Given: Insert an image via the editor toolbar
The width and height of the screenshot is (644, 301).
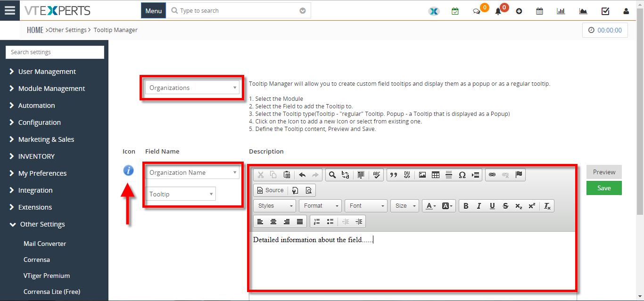Looking at the screenshot, I should tap(422, 175).
